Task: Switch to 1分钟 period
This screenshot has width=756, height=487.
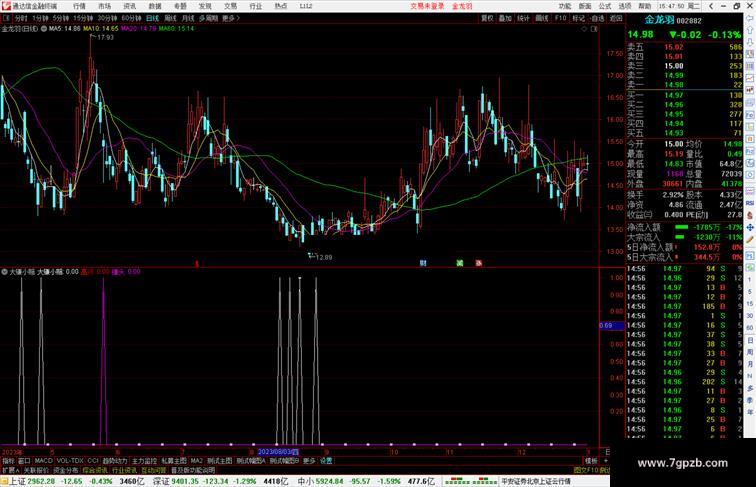Action: tap(40, 18)
